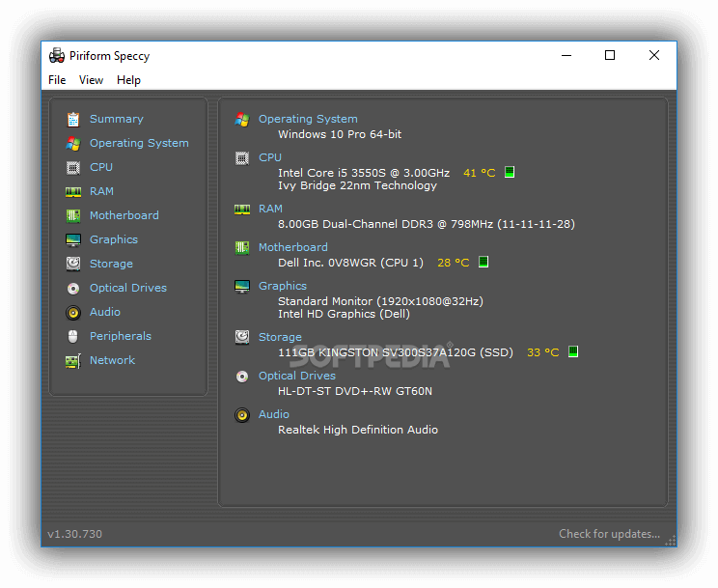Click the Graphics heading link in summary
This screenshot has width=718, height=588.
(x=283, y=286)
